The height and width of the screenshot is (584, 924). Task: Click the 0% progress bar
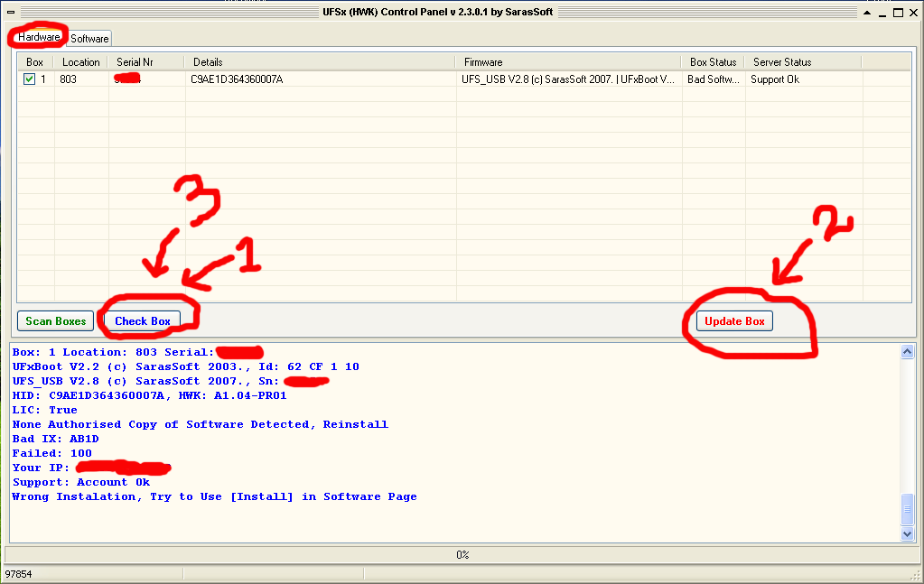(x=462, y=554)
